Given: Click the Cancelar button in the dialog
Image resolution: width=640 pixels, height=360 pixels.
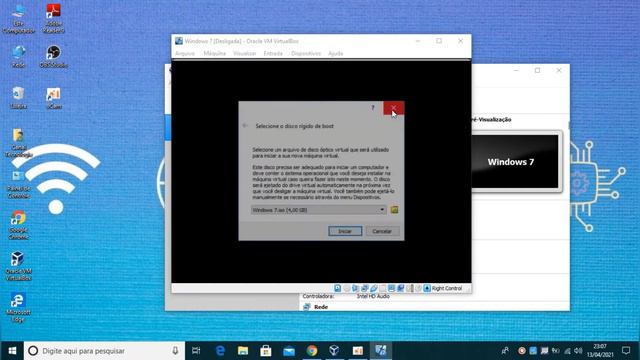Looking at the screenshot, I should [382, 231].
